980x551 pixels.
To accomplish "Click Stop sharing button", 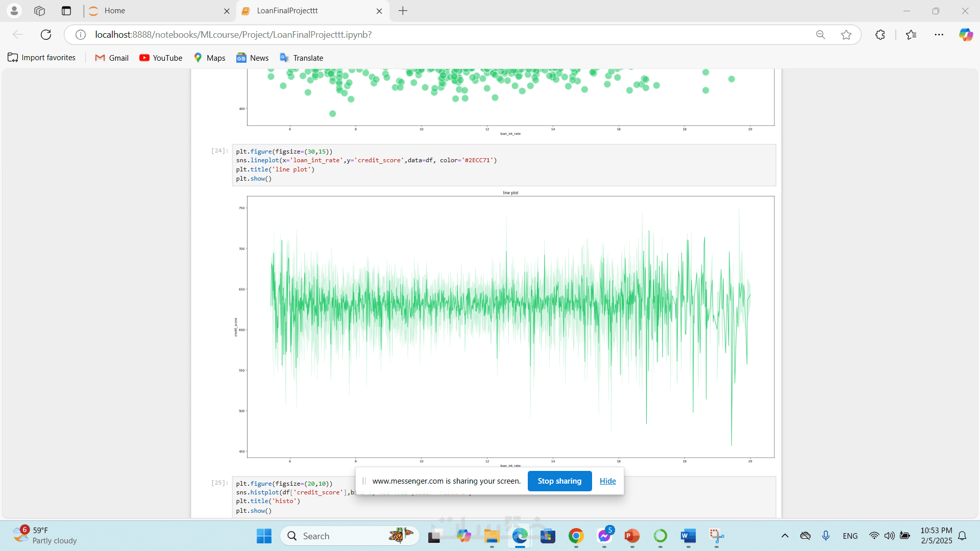I will point(559,481).
